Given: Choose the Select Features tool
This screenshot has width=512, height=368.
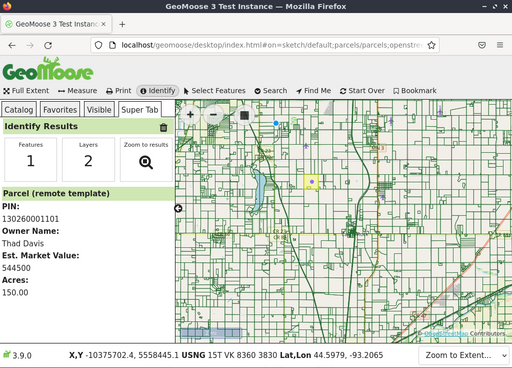Looking at the screenshot, I should [x=214, y=91].
